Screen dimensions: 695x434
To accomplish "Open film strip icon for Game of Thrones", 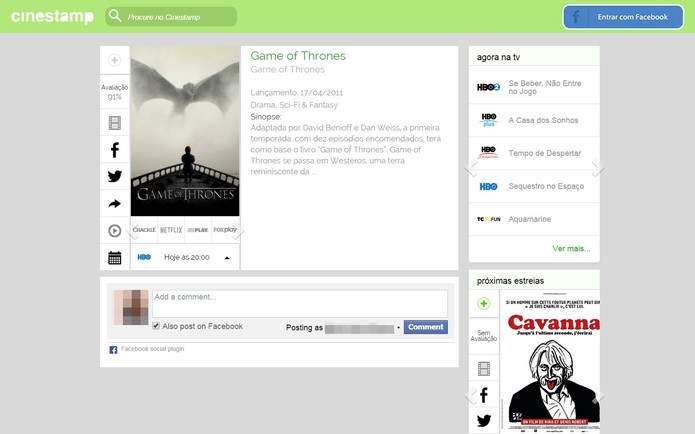I will click(114, 123).
